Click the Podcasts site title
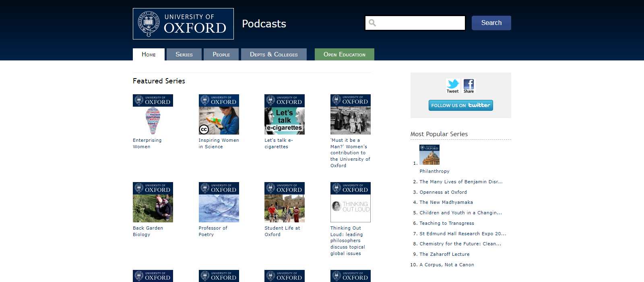This screenshot has width=644, height=282. tap(264, 24)
